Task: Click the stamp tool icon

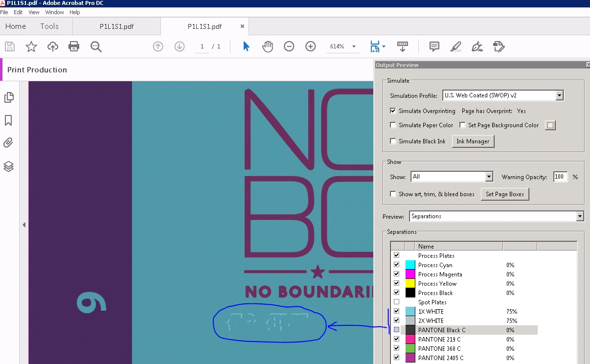Action: click(x=499, y=46)
